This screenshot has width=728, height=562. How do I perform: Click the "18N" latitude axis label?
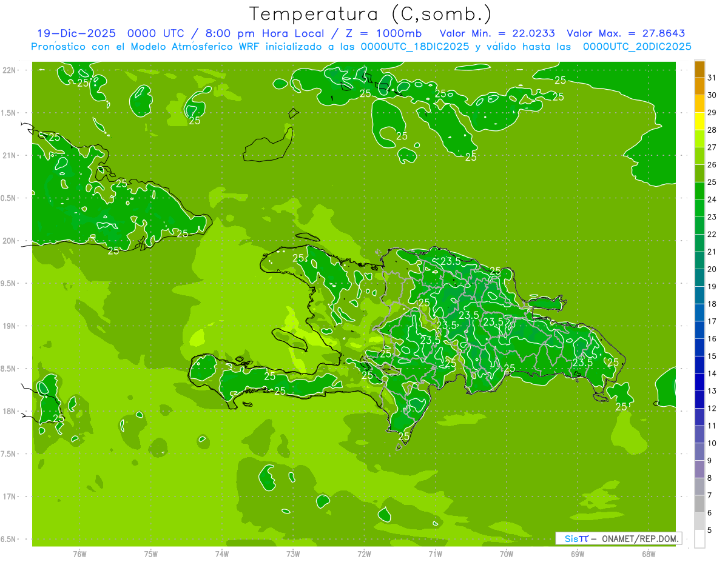tap(10, 411)
